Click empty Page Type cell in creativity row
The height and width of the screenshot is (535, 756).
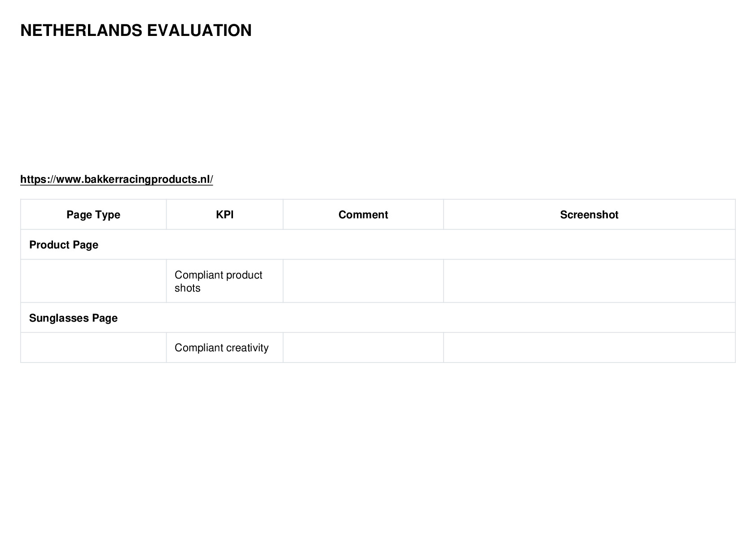click(93, 348)
